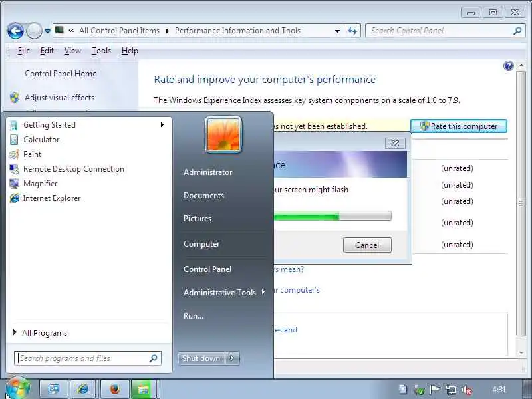Click the breadcrumb arrow after All Control Panel Items
The image size is (532, 399).
(168, 31)
